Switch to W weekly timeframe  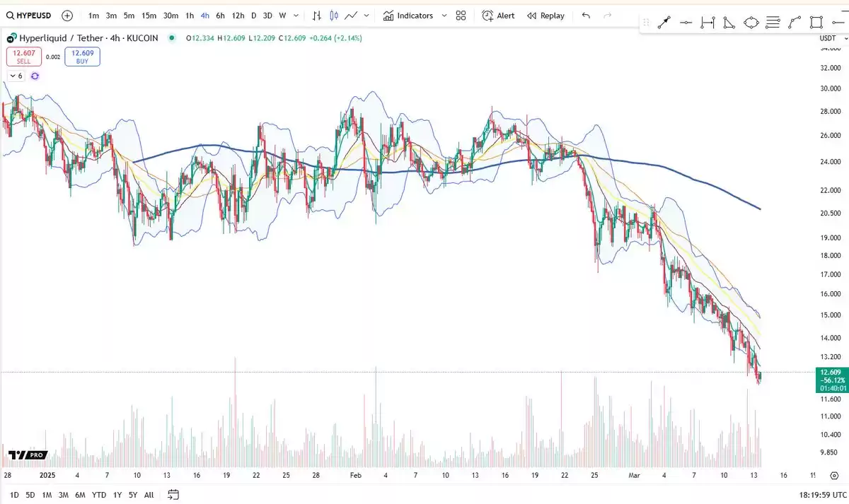282,15
